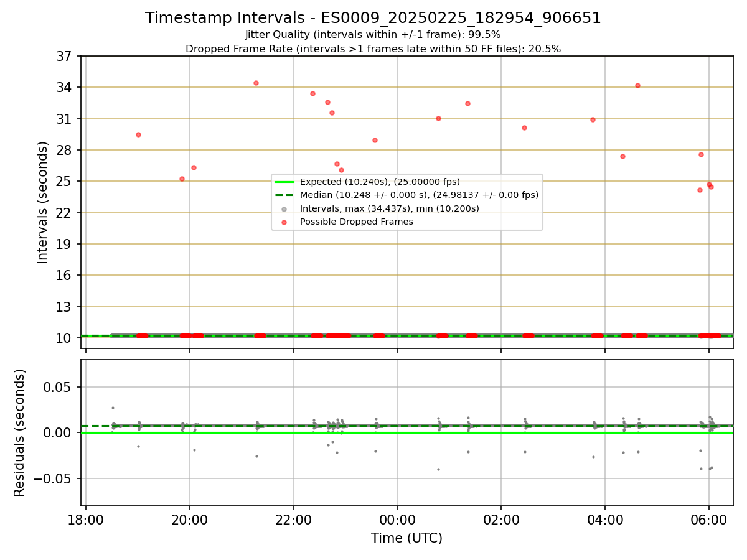Click the red point near 29.5 seconds around 19:00
The width and height of the screenshot is (747, 560).
(x=138, y=134)
